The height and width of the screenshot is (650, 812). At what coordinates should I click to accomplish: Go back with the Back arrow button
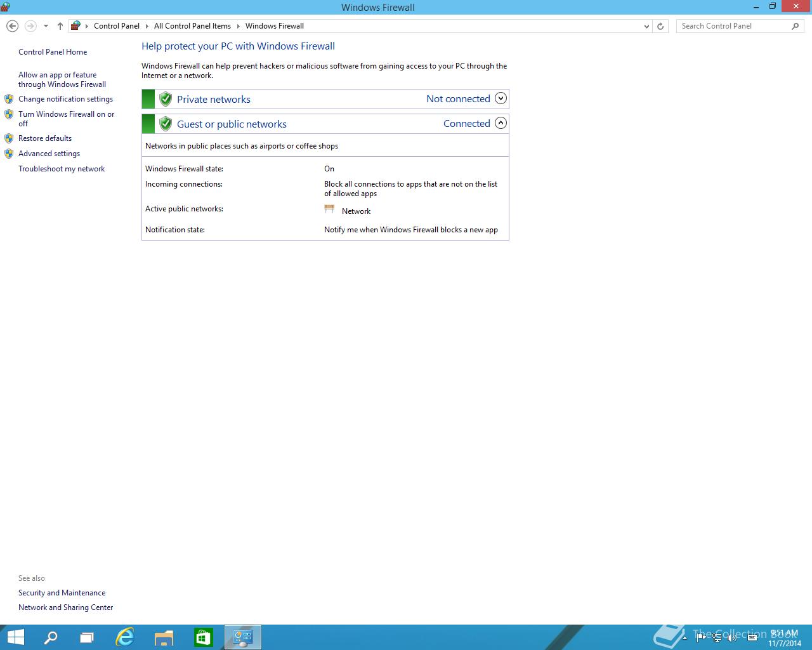[x=12, y=26]
